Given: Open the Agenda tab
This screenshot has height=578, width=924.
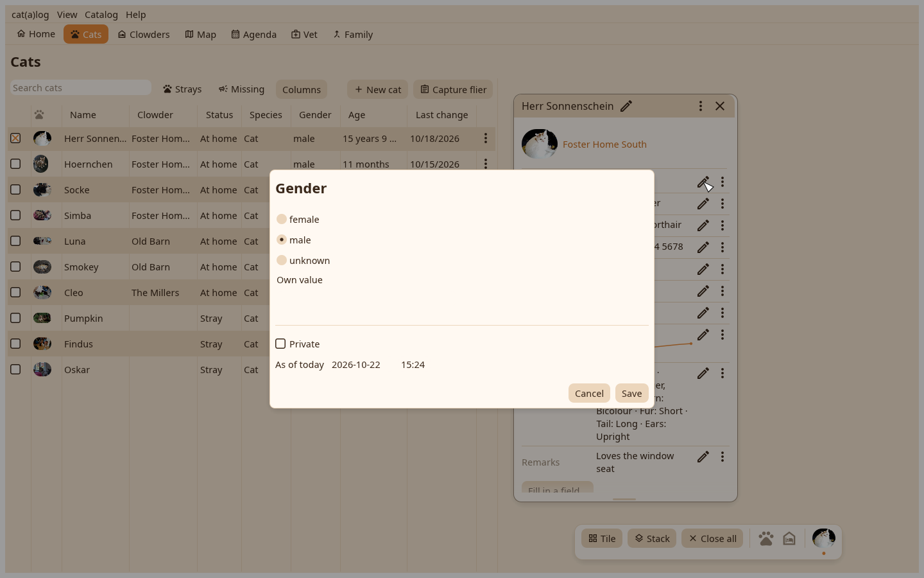Looking at the screenshot, I should (x=254, y=34).
